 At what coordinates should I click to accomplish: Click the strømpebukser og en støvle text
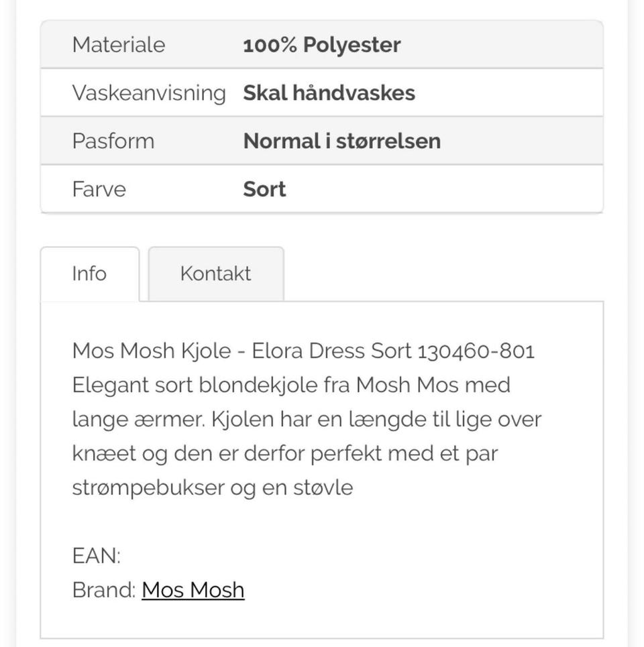point(212,487)
